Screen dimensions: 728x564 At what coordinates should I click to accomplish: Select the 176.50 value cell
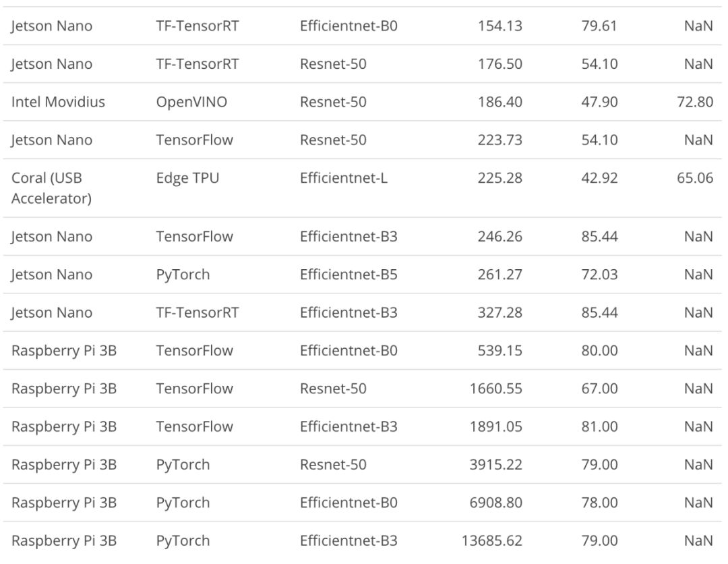(499, 64)
